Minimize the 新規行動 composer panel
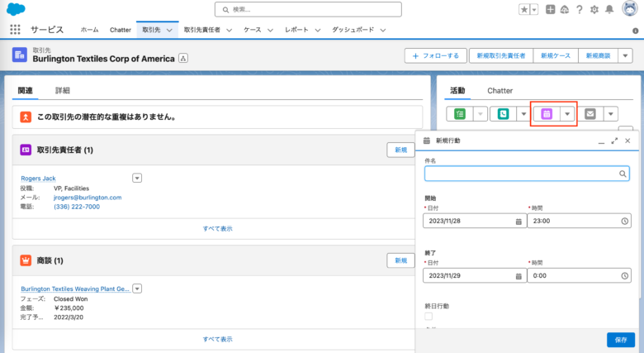This screenshot has height=353, width=644. pyautogui.click(x=601, y=141)
